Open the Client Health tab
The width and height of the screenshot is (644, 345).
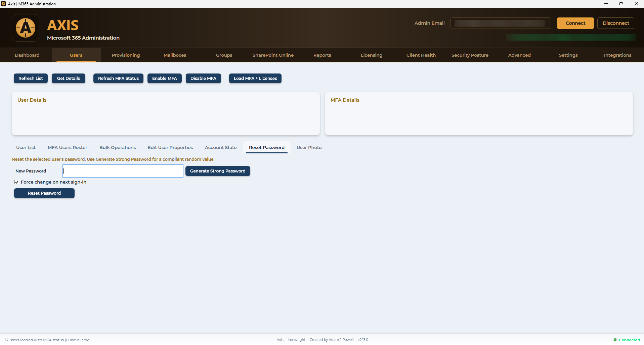(x=421, y=55)
